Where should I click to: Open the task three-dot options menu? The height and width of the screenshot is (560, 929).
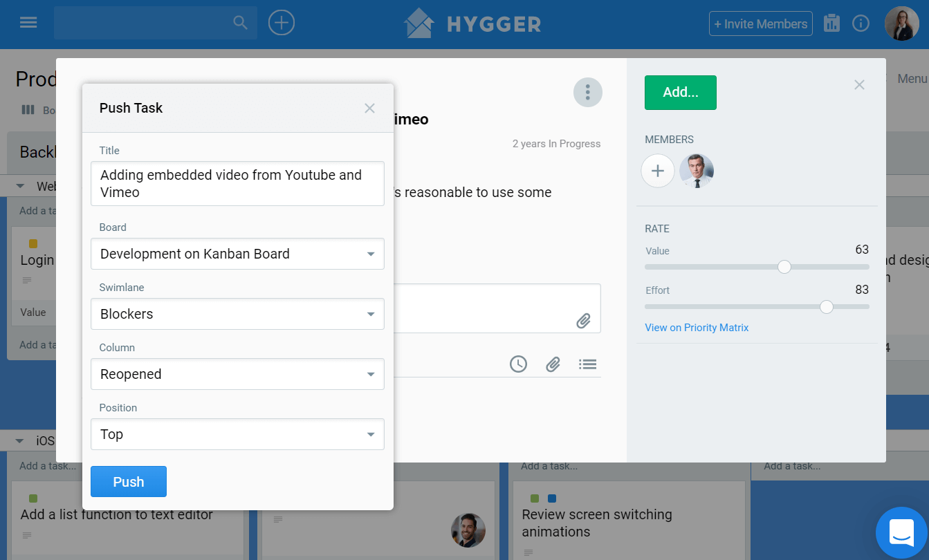pyautogui.click(x=587, y=92)
